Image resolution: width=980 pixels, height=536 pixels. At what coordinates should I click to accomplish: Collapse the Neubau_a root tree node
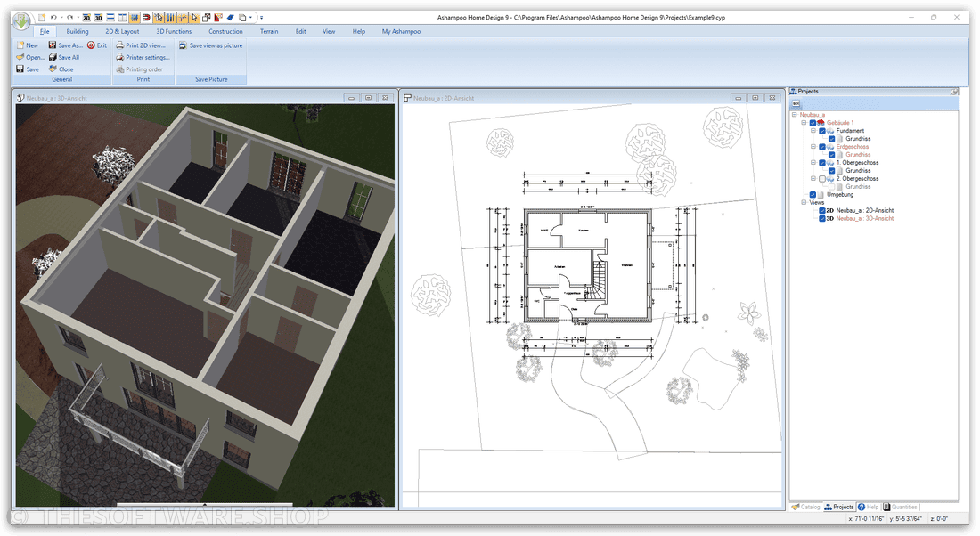(795, 115)
